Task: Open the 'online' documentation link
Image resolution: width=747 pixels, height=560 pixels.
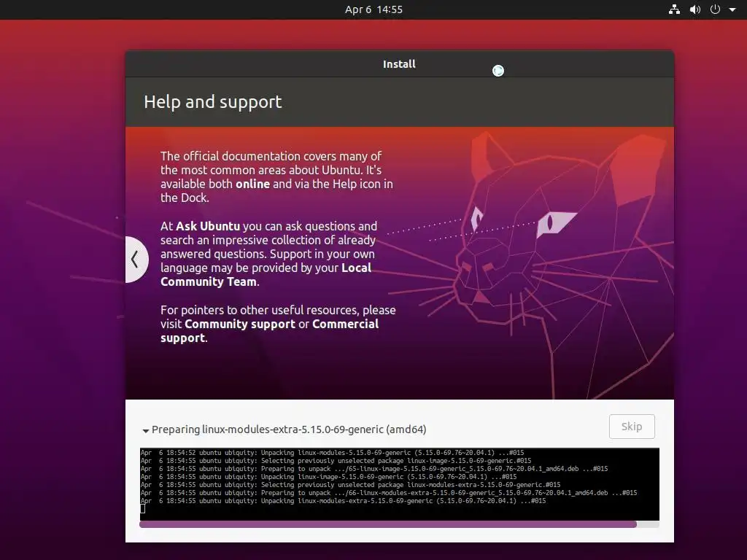Action: point(252,184)
